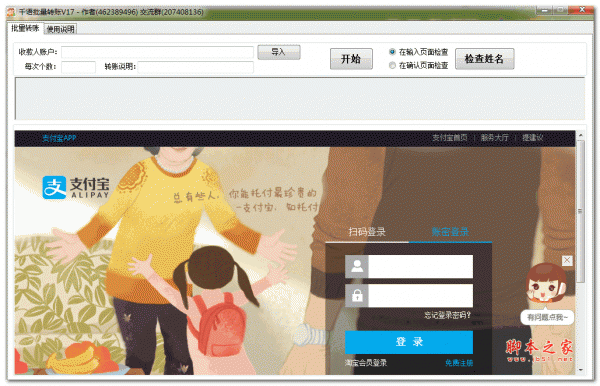Click the 有问题点我 help bubble

click(x=547, y=317)
